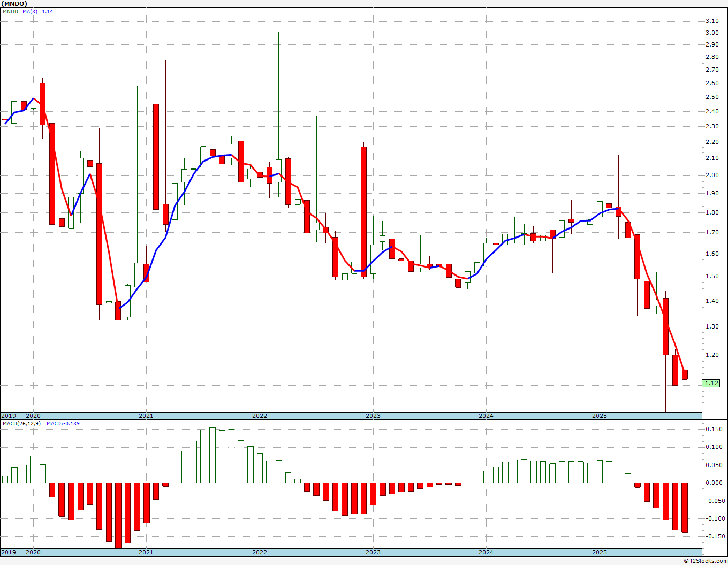728x565 pixels.
Task: Click the 1.80 price axis label
Action: (712, 212)
